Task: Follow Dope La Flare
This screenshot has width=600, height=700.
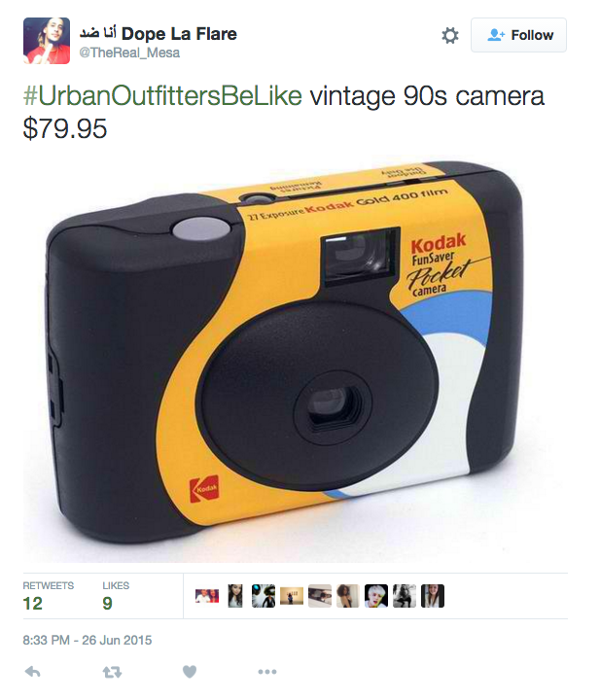Action: point(518,35)
